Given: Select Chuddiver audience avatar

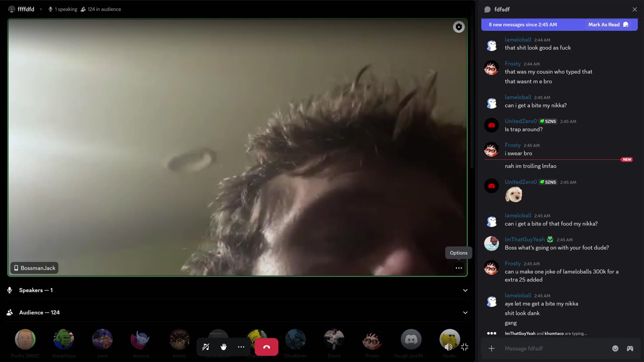Looking at the screenshot, I should 295,339.
